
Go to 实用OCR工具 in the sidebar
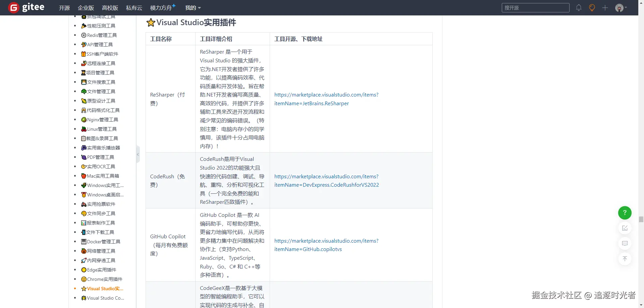pos(98,167)
